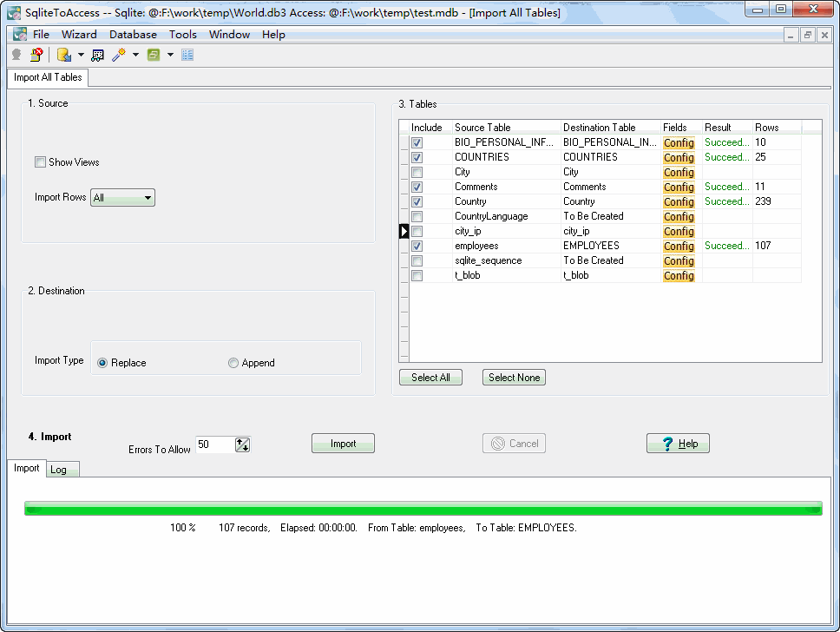This screenshot has height=632, width=840.
Task: Launch the wizard wand toolbar icon
Action: [119, 55]
